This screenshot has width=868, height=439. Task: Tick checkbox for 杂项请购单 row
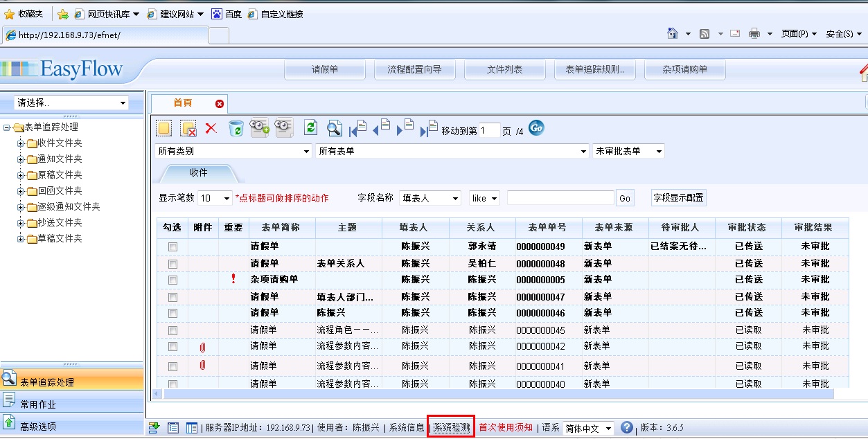(x=172, y=280)
